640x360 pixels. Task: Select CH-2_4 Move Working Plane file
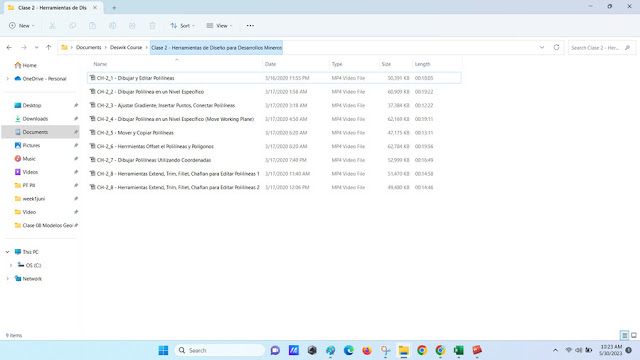274,119
